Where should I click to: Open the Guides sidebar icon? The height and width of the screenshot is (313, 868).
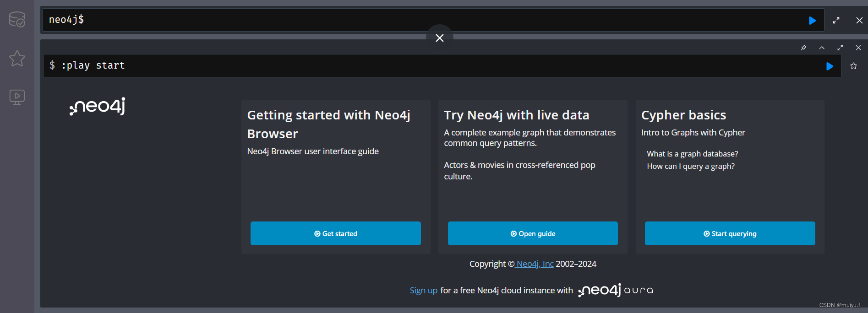point(17,97)
